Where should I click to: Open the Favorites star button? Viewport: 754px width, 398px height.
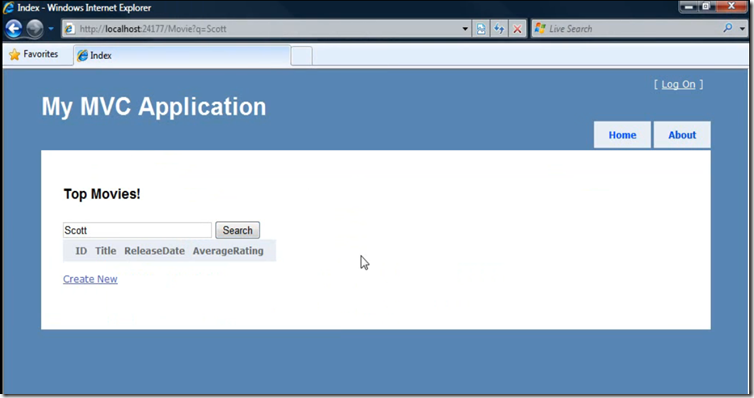tap(34, 54)
